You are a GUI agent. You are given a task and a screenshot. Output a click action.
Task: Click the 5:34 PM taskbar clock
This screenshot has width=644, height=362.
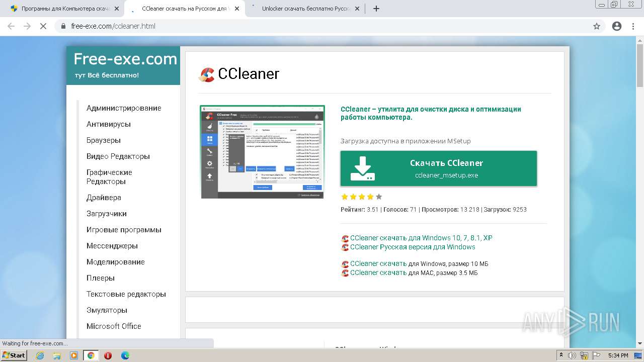618,355
